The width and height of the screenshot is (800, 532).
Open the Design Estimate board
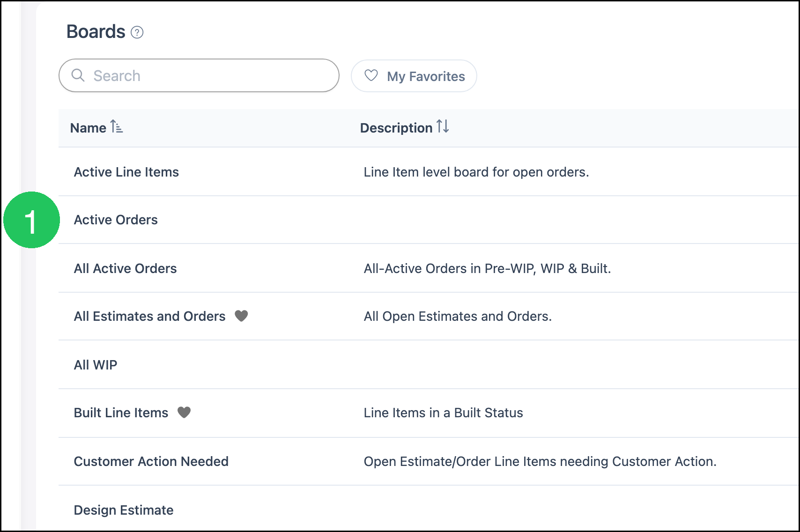pyautogui.click(x=124, y=510)
